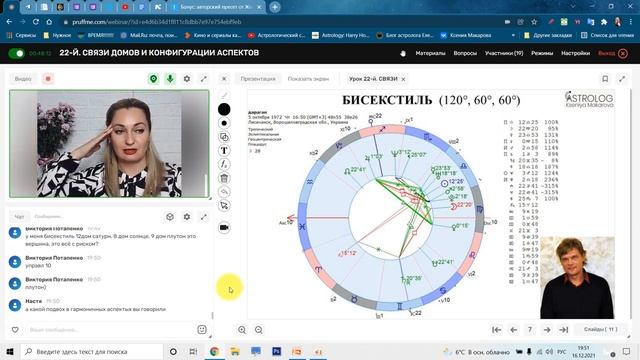The image size is (640, 360).
Task: Mute the green microphone button
Action: click(x=170, y=79)
